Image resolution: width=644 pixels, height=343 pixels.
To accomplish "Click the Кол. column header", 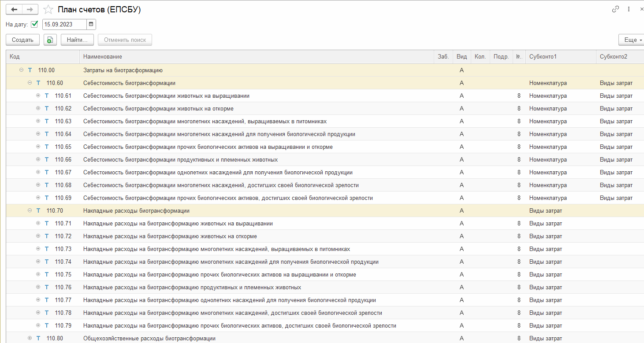I will (x=480, y=57).
